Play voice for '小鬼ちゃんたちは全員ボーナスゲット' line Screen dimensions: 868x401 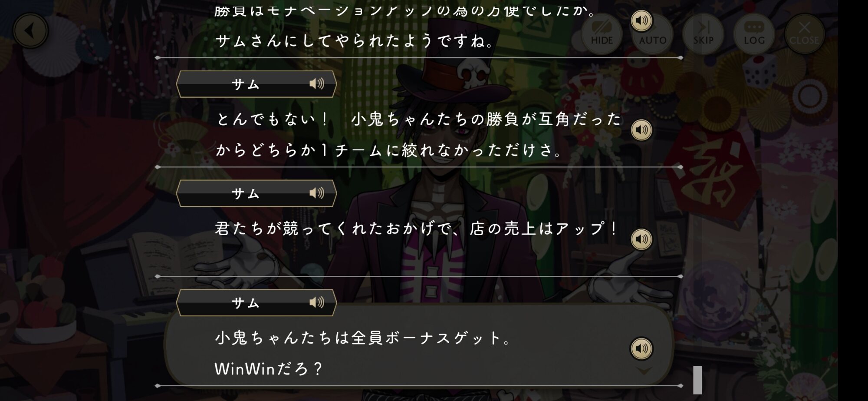641,348
